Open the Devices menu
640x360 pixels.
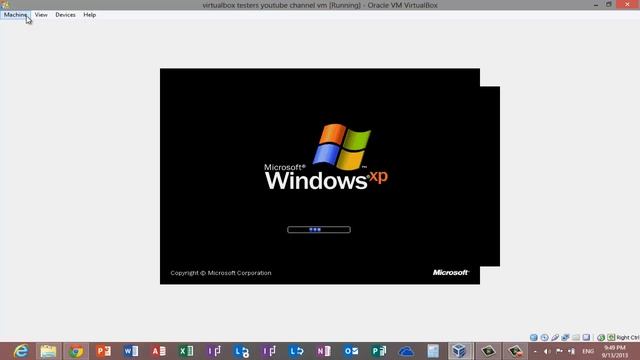[x=65, y=15]
